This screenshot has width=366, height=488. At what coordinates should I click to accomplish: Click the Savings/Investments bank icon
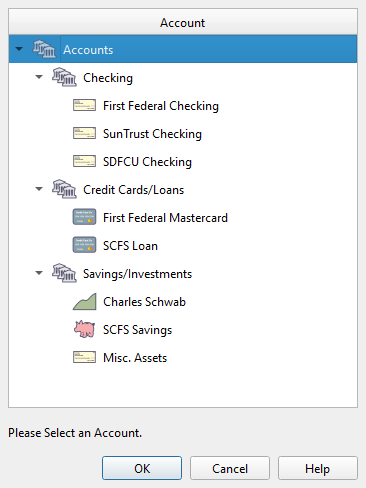64,273
